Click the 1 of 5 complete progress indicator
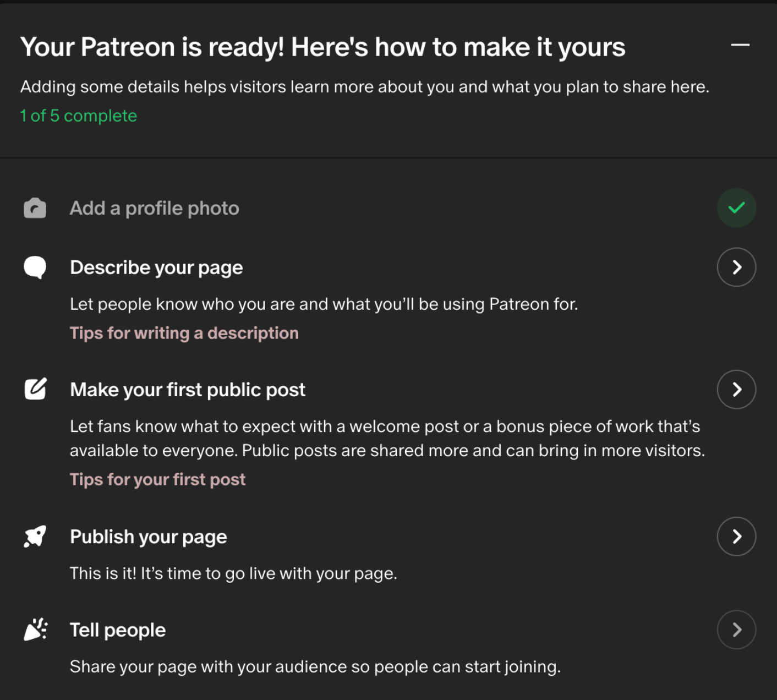Image resolution: width=777 pixels, height=700 pixels. point(78,116)
